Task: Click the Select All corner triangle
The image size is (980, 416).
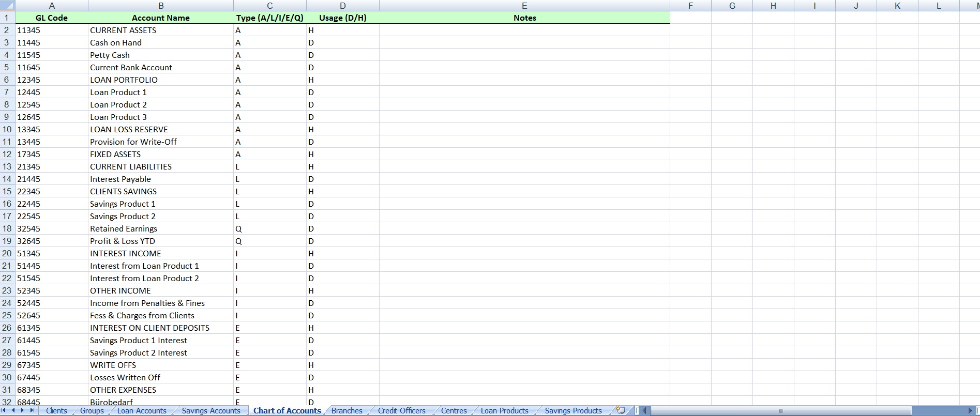Action: [x=7, y=6]
